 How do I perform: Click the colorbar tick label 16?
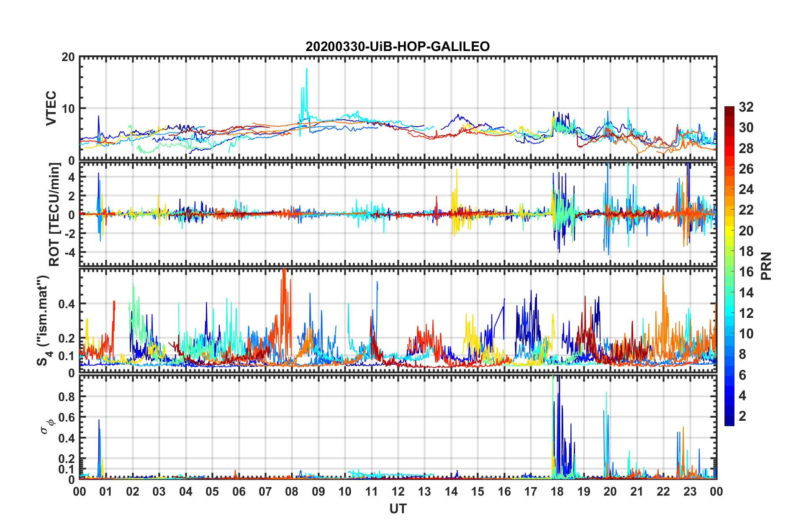[x=746, y=272]
